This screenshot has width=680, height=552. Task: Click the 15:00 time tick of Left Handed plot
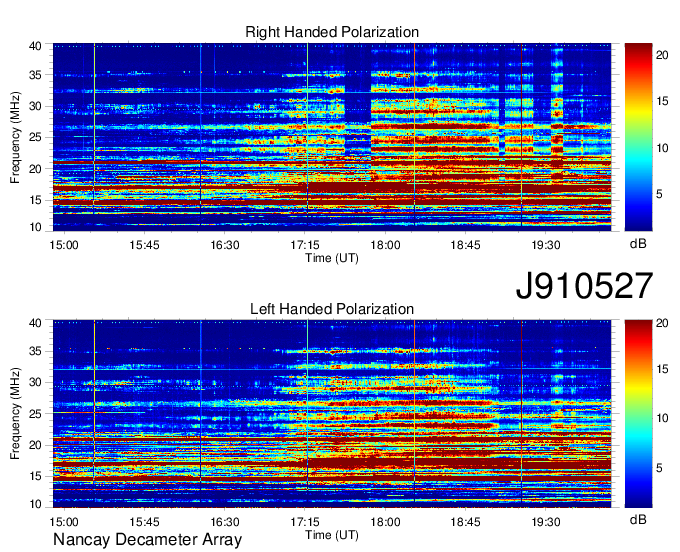[64, 521]
